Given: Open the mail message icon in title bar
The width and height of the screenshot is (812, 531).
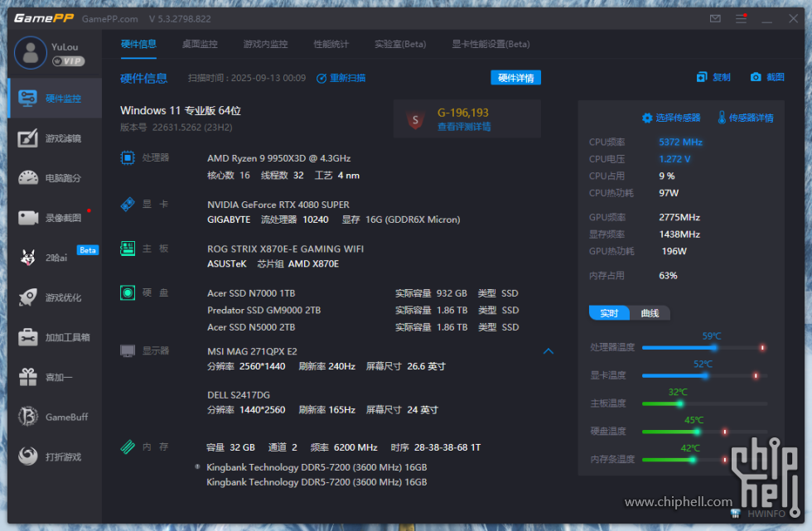Looking at the screenshot, I should point(715,18).
